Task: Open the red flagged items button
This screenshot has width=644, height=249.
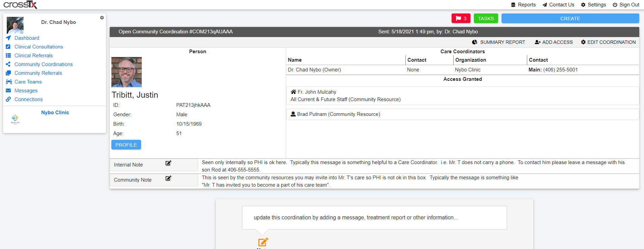Action: point(461,19)
